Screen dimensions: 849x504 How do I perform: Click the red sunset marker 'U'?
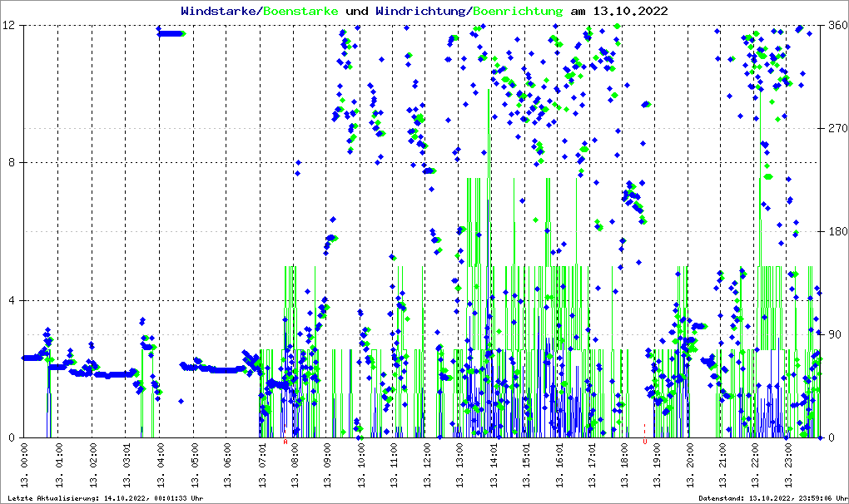coord(644,442)
